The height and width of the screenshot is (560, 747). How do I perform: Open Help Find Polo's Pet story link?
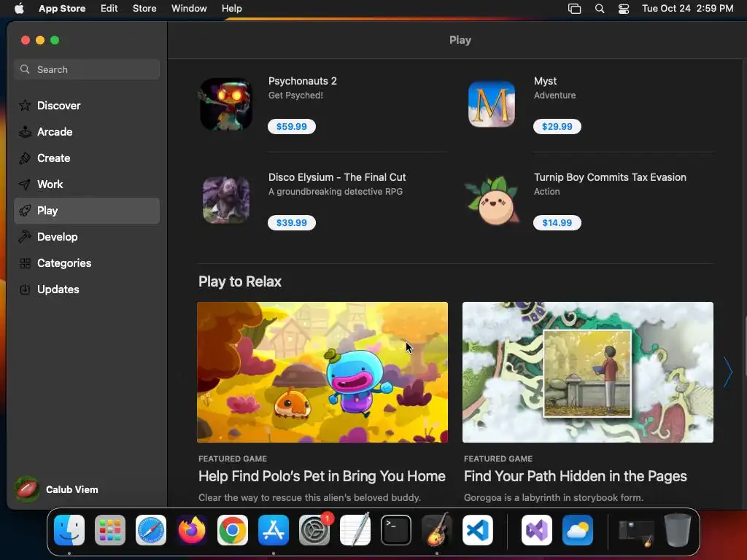[x=322, y=476]
